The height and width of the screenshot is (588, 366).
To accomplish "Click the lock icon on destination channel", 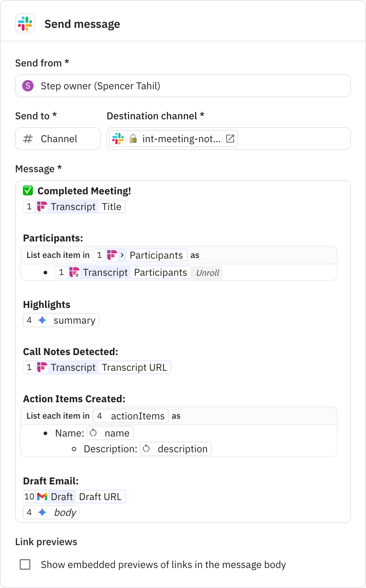I will 133,139.
